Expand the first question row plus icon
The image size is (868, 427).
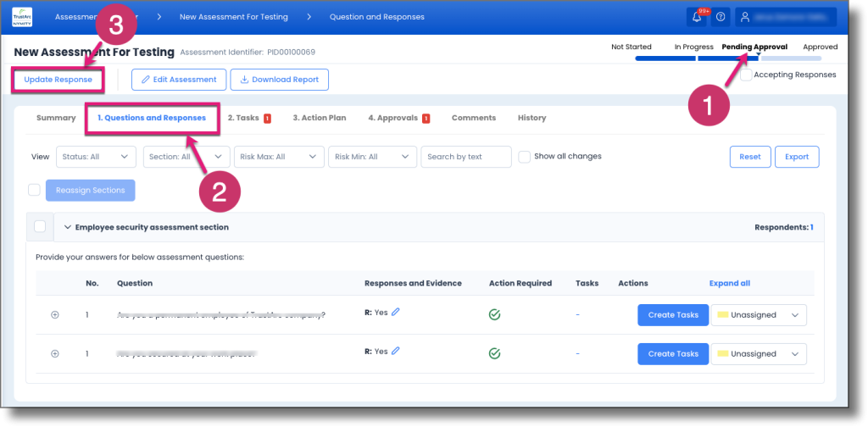click(55, 314)
